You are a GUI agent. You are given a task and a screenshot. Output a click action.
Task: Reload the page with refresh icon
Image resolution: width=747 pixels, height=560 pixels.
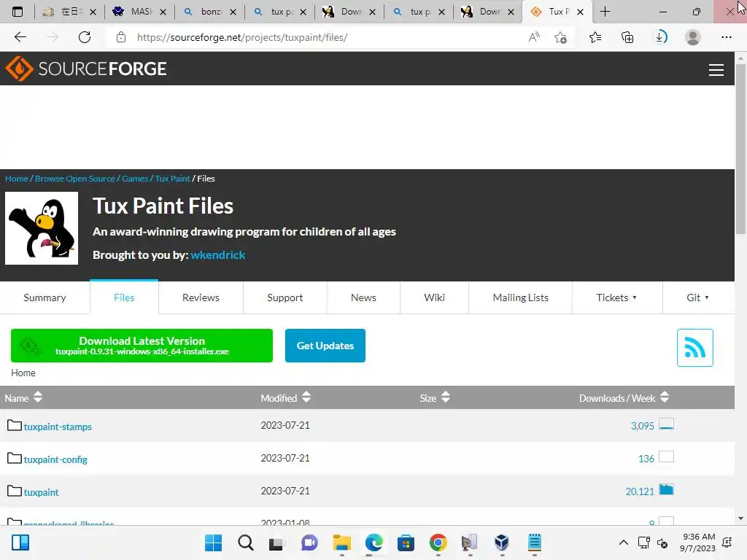(85, 37)
